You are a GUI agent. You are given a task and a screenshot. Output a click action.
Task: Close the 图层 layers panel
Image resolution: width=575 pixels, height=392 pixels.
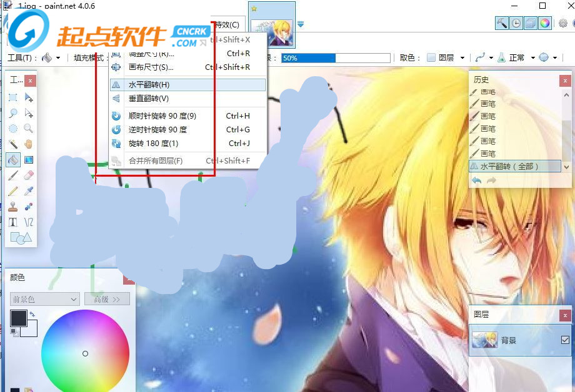(565, 315)
